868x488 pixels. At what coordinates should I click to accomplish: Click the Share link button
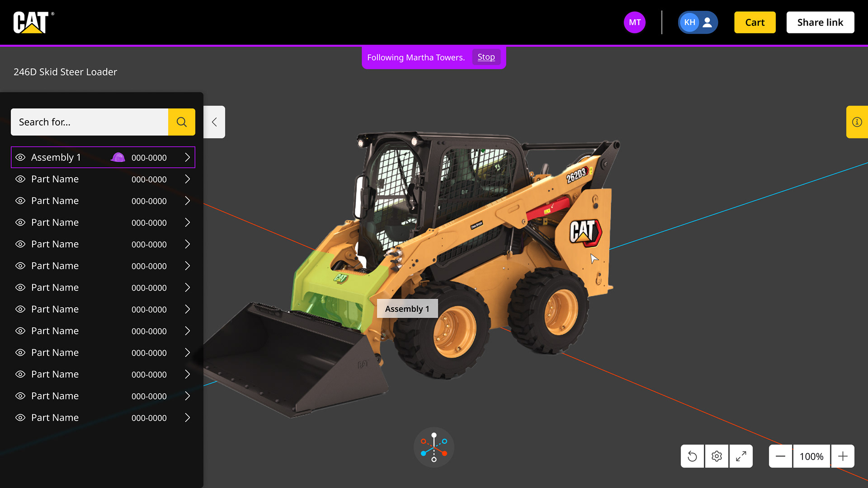pos(820,22)
